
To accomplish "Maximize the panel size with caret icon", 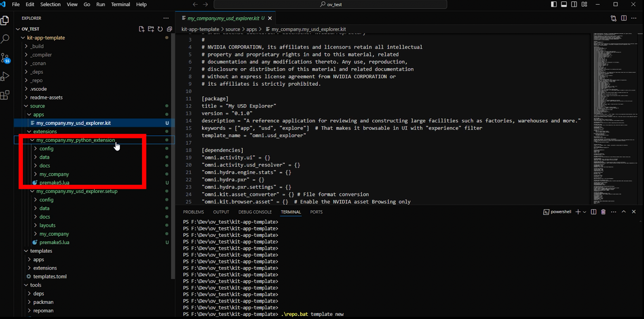I will click(x=624, y=211).
